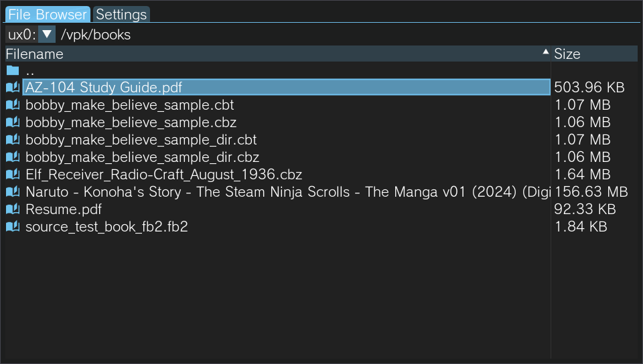This screenshot has width=643, height=364.
Task: Open the Resume.pdf file entry
Action: [64, 209]
